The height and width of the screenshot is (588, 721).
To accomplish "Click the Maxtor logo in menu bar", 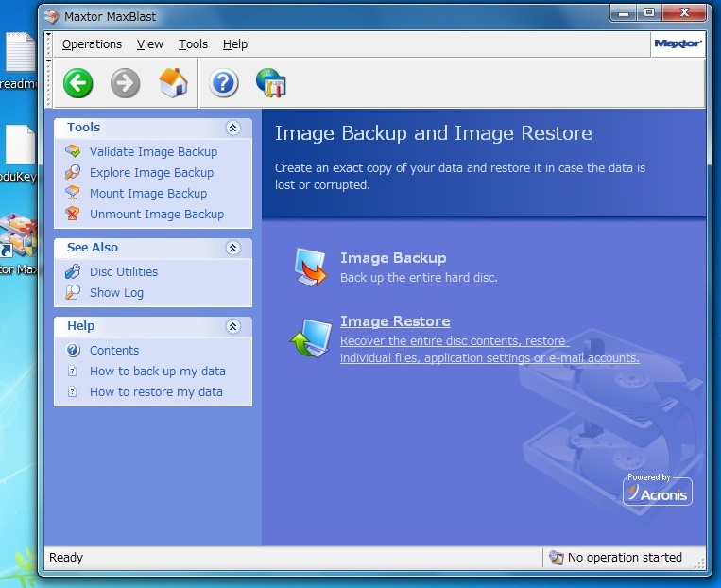I will [677, 43].
